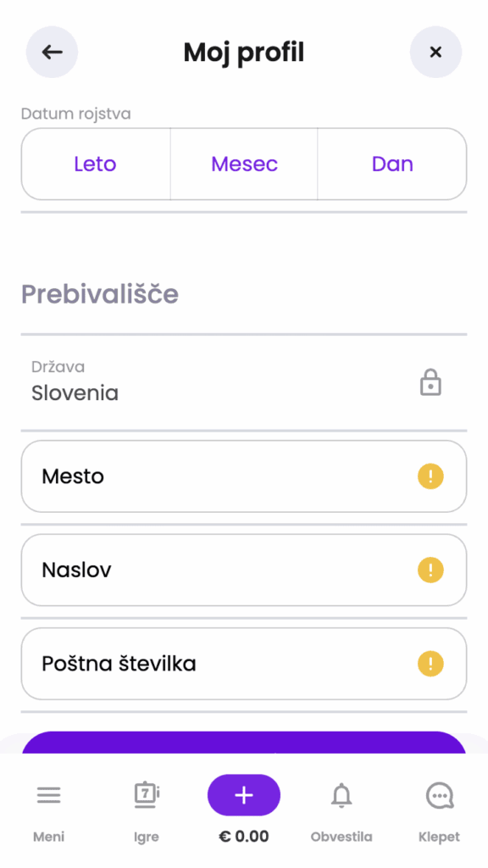The height and width of the screenshot is (868, 488).
Task: Tap the warning icon beside Naslov
Action: point(431,570)
